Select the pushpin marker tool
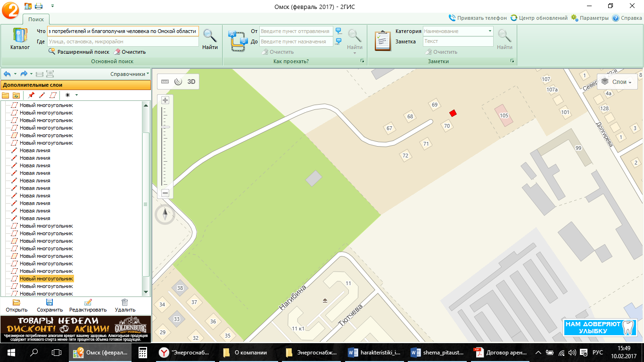Viewport: 644px width, 362px height. click(32, 95)
